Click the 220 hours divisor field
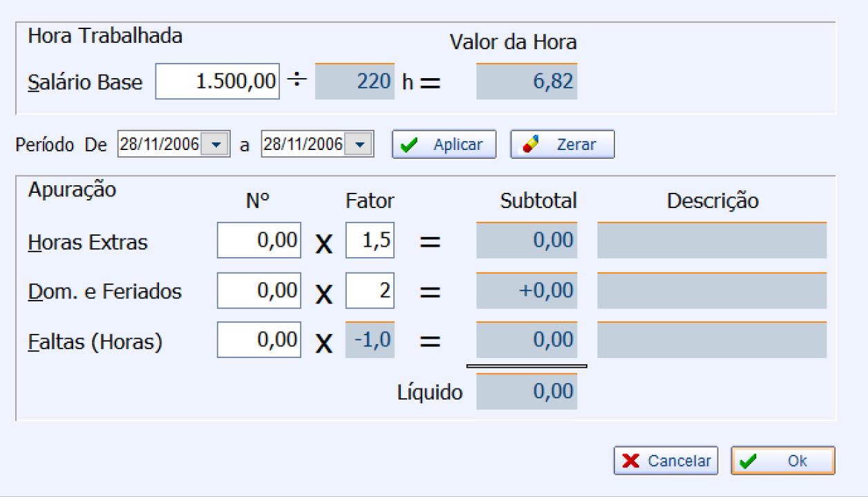Image resolution: width=868 pixels, height=497 pixels. click(x=355, y=82)
